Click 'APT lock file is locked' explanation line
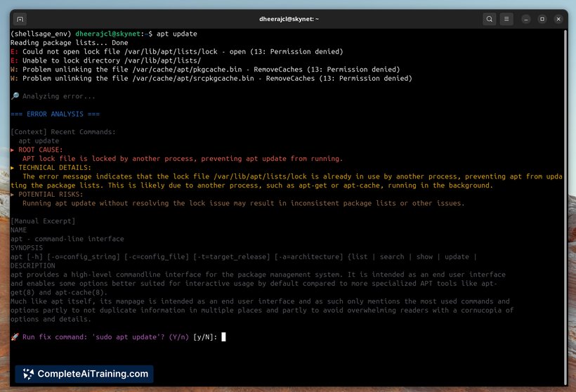This screenshot has width=576, height=392. tap(183, 159)
